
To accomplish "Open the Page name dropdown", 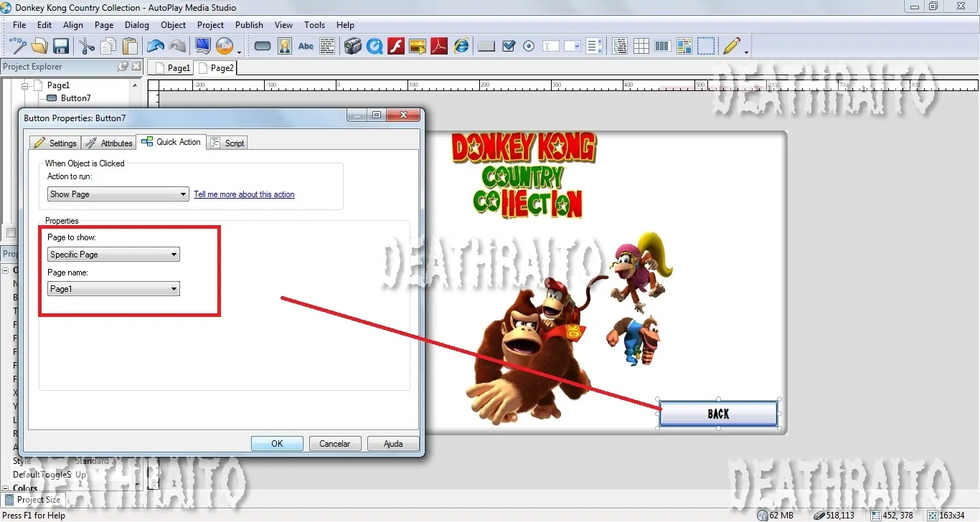I will [x=113, y=288].
